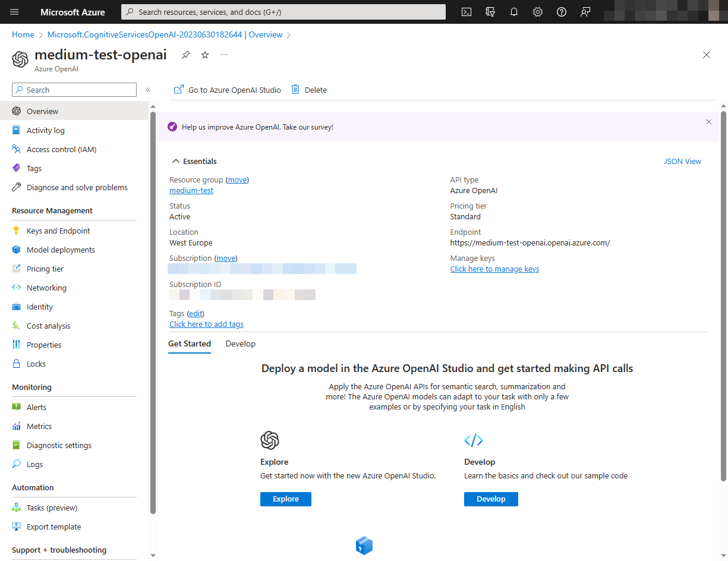Open the more options ellipsis
The width and height of the screenshot is (728, 561).
pos(224,55)
